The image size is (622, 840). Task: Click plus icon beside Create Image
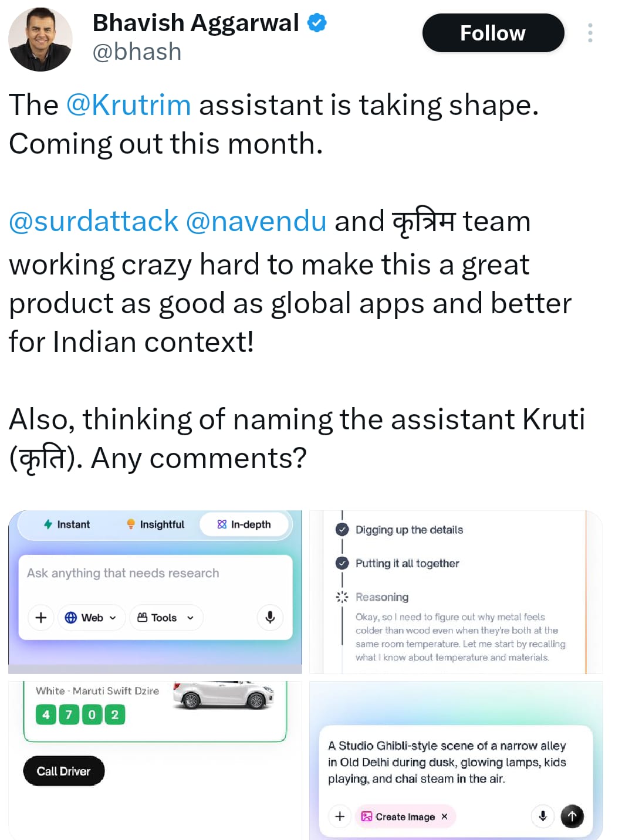click(340, 816)
